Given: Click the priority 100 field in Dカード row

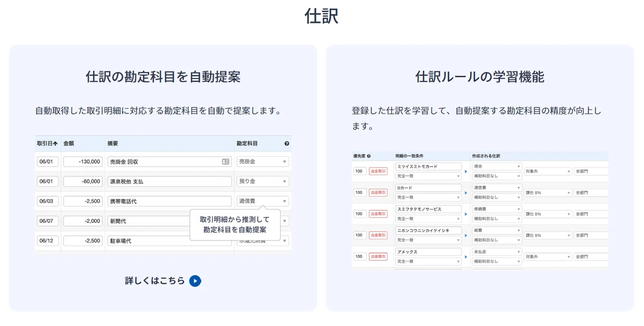Looking at the screenshot, I should pos(360,192).
